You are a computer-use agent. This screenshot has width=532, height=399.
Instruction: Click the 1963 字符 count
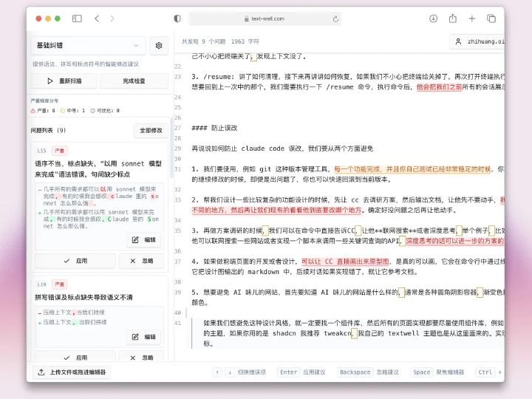pyautogui.click(x=245, y=41)
